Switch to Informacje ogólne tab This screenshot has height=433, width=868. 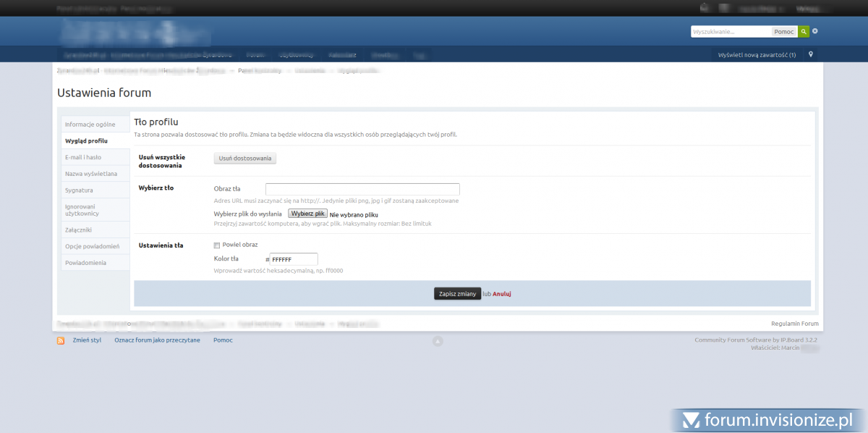click(x=94, y=125)
